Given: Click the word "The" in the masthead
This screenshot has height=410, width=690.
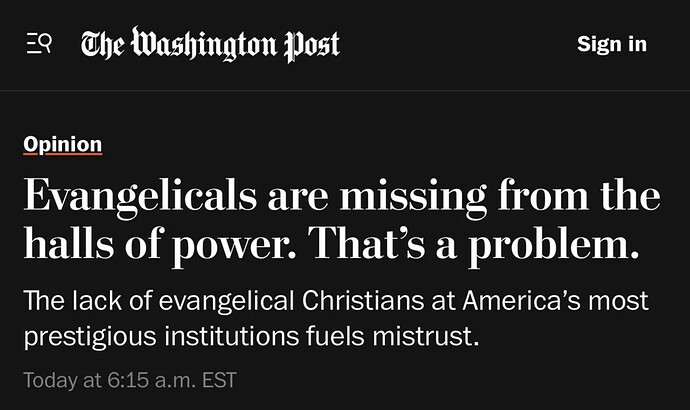Looking at the screenshot, I should (x=102, y=44).
